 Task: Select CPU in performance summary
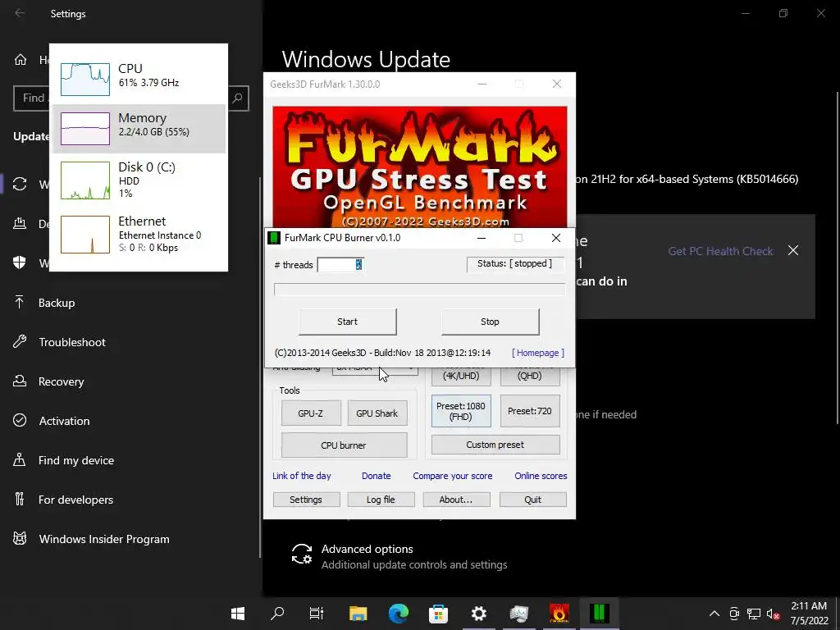(139, 78)
